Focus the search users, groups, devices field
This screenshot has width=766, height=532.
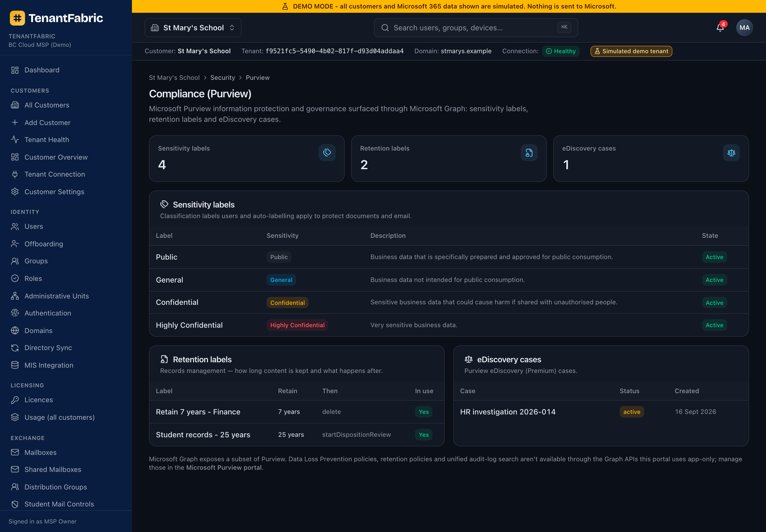click(476, 28)
